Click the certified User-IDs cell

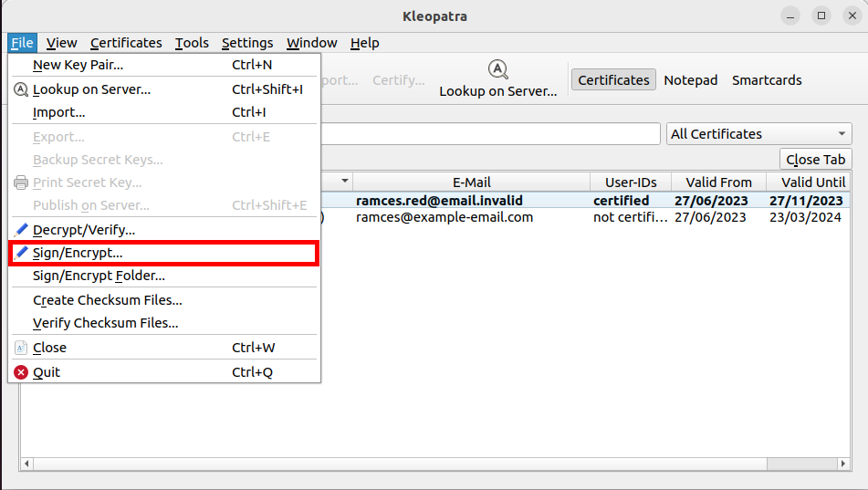(631, 201)
